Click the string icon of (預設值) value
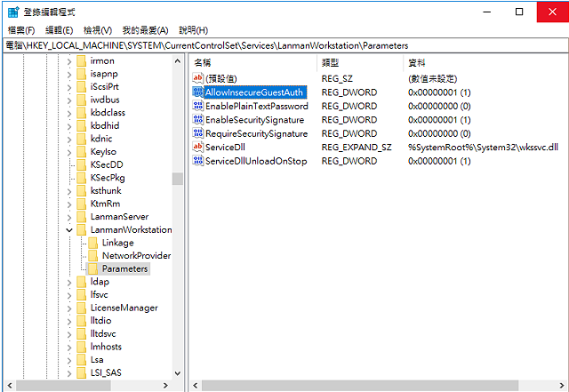This screenshot has height=392, width=569. (x=197, y=78)
